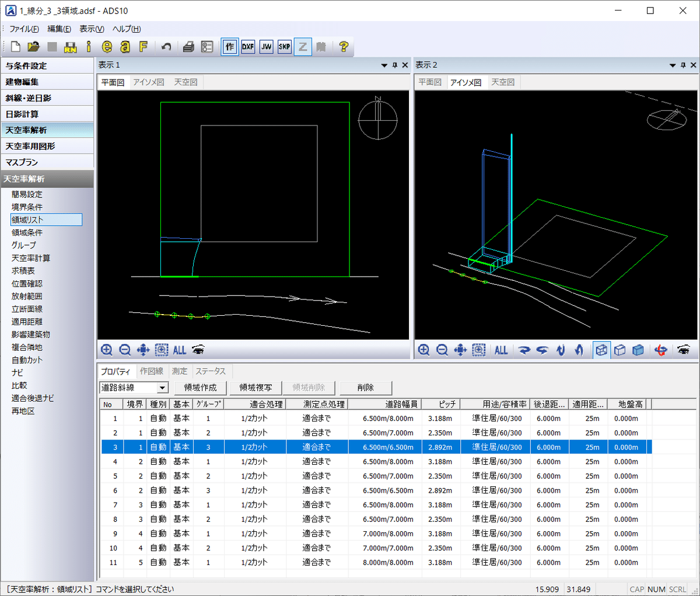This screenshot has width=700, height=596.
Task: Click the yellow 'a' toolbar icon
Action: [125, 47]
